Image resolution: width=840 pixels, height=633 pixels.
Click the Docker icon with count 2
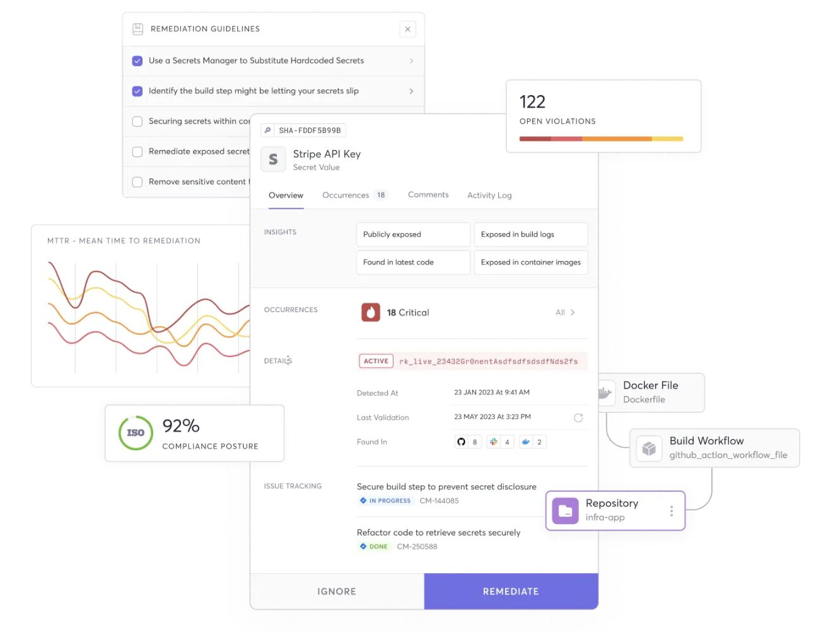(x=525, y=442)
